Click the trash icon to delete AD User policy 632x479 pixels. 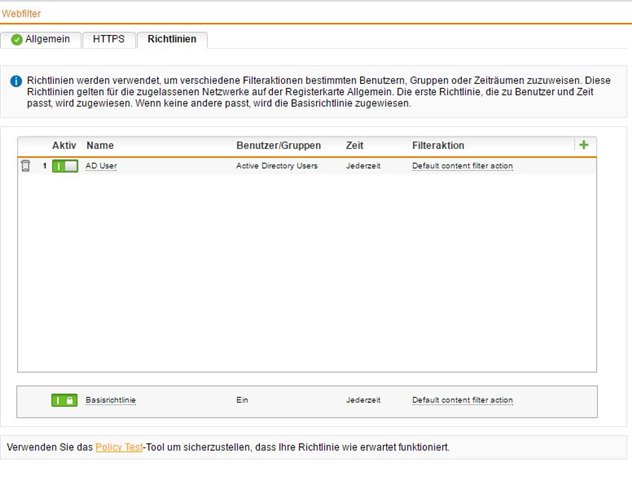(x=25, y=166)
